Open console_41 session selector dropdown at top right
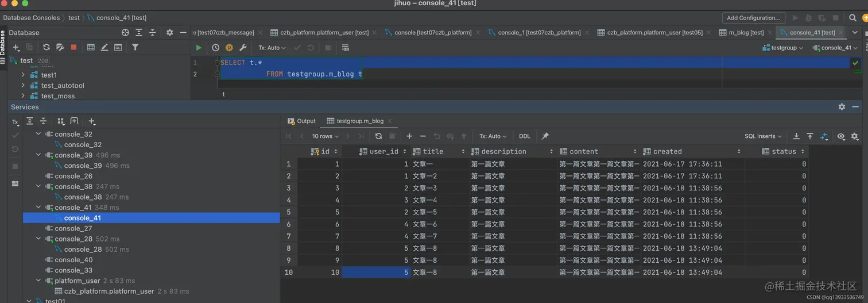 tap(835, 48)
